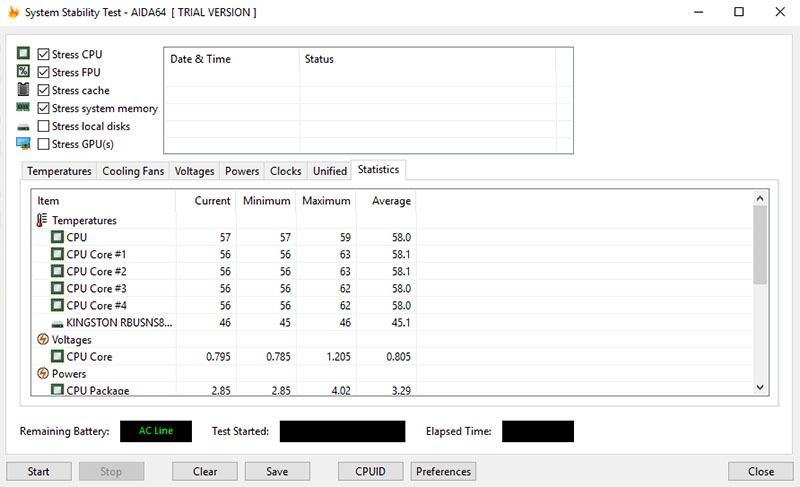
Task: Select the Powers group row label
Action: coord(69,374)
